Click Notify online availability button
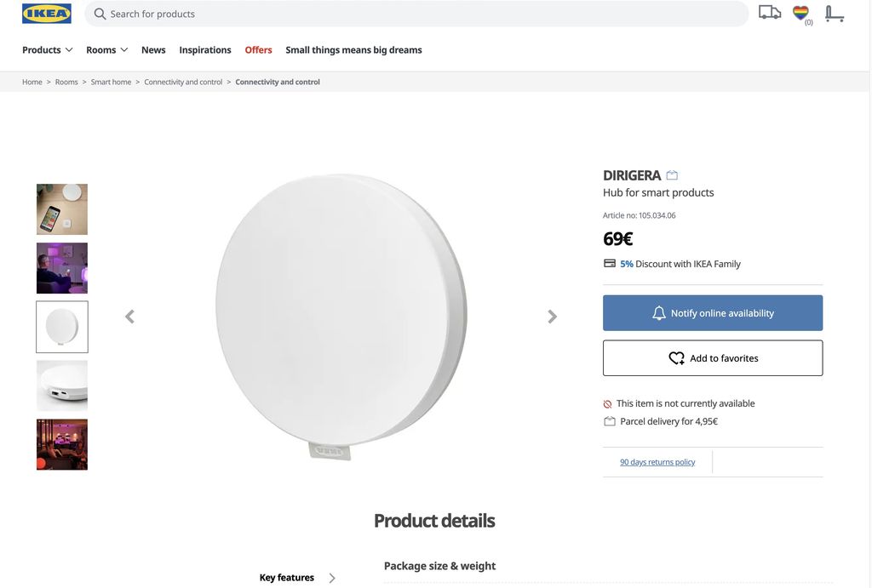The height and width of the screenshot is (588, 872). tap(713, 313)
